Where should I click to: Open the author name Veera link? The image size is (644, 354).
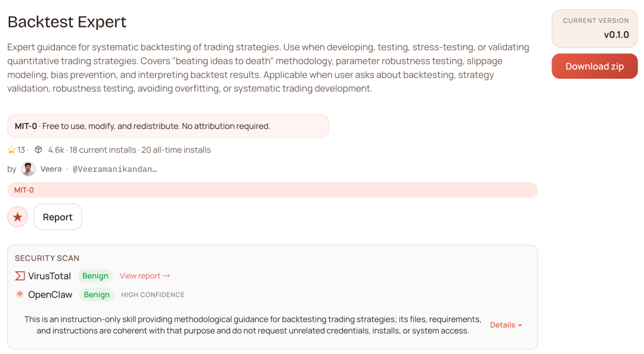(x=51, y=169)
